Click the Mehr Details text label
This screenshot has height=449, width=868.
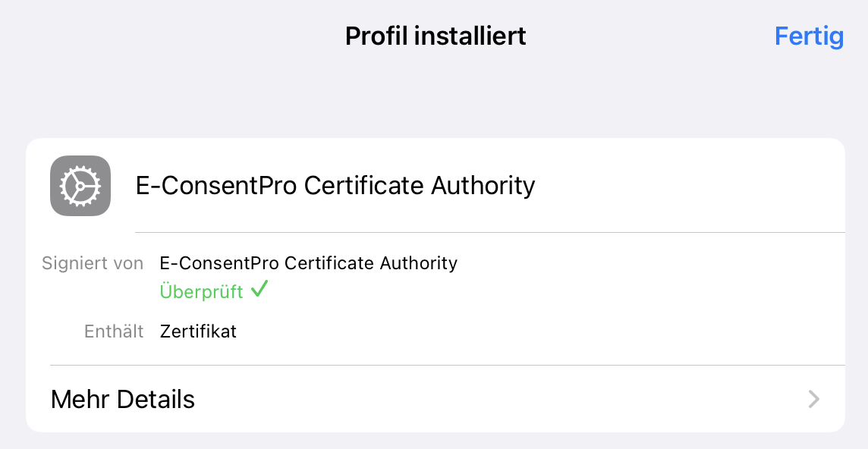[x=123, y=399]
